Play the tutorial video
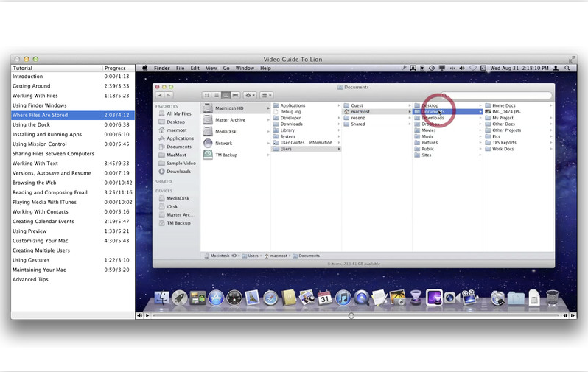The height and width of the screenshot is (372, 588). click(147, 315)
